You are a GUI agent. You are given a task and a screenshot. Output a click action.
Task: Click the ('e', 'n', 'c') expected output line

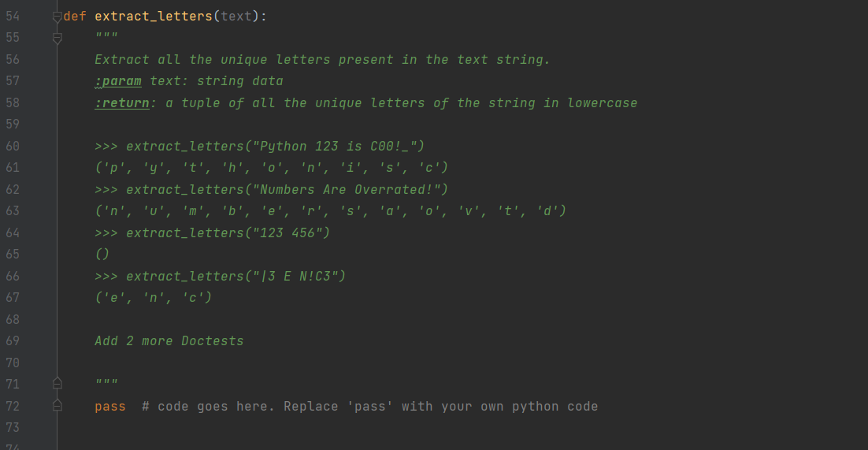tap(154, 298)
